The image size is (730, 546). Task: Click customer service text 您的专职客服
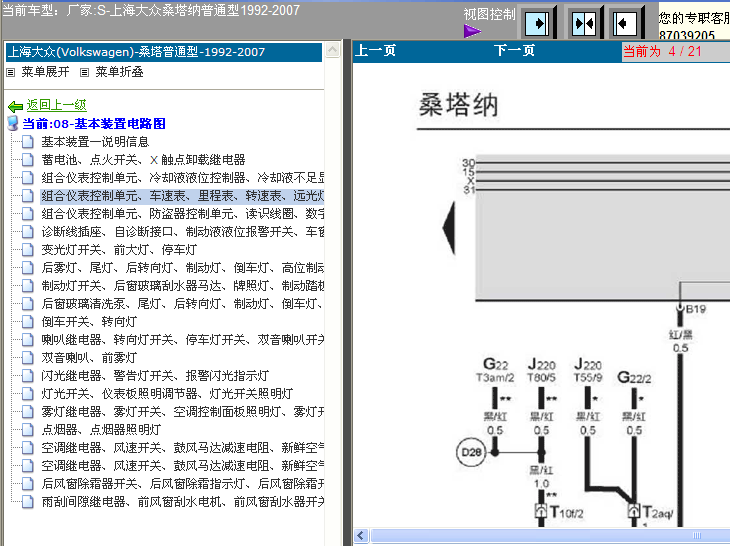click(694, 18)
